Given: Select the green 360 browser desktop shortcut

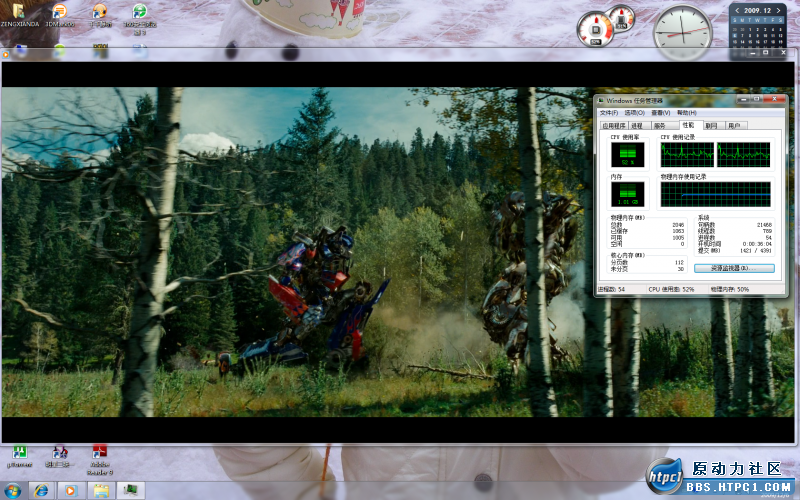Looking at the screenshot, I should click(139, 11).
